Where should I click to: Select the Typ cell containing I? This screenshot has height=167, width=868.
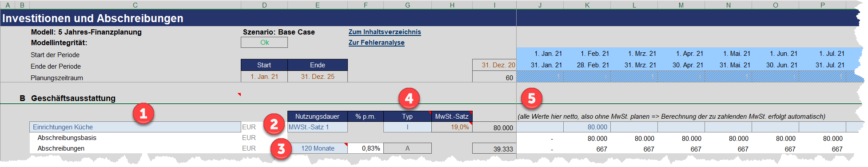[407, 127]
